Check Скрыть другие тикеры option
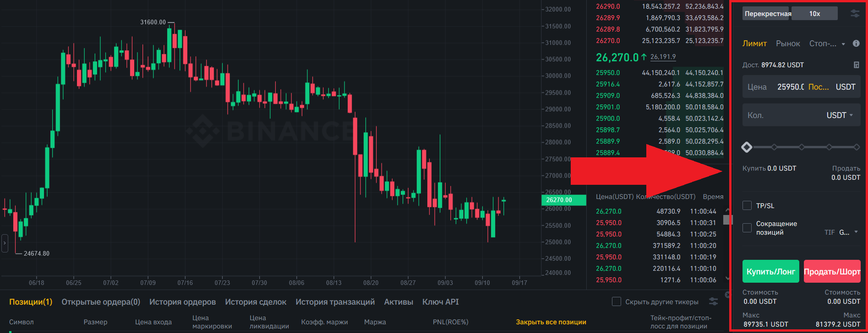This screenshot has width=868, height=333. [x=617, y=301]
